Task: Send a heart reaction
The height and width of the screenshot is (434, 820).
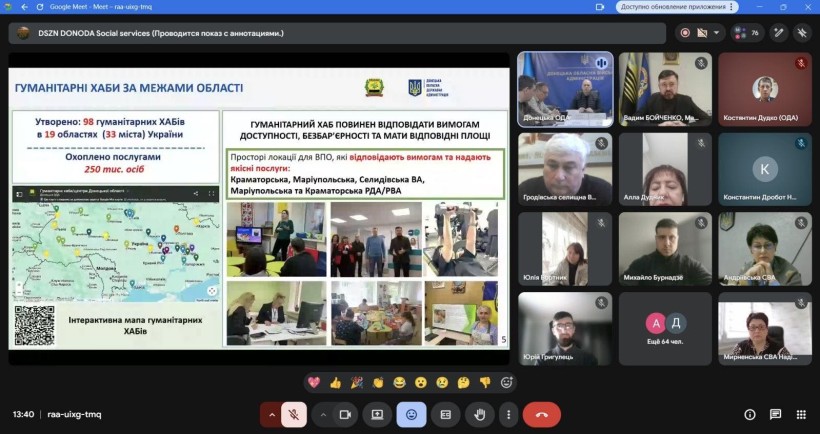Action: pyautogui.click(x=314, y=383)
